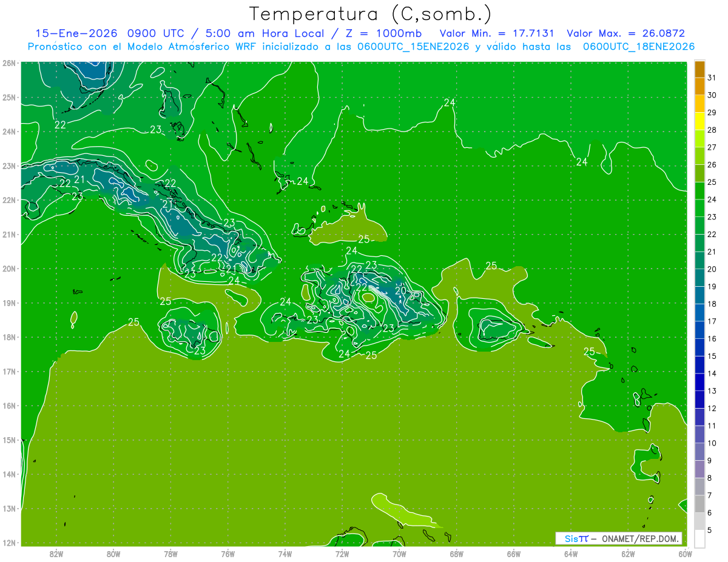Click the title 'Temperatura (C,somb.)'
This screenshot has width=728, height=562.
tap(371, 15)
